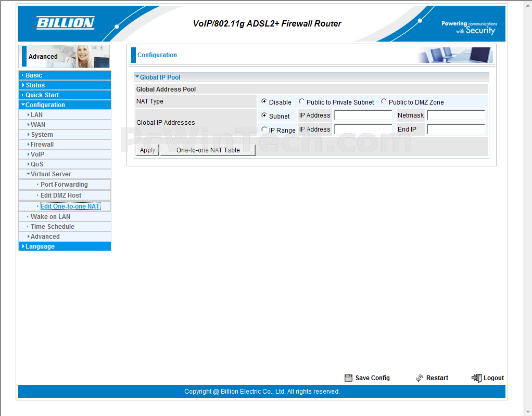Expand the QoS submenu
This screenshot has width=532, height=416.
click(x=65, y=164)
